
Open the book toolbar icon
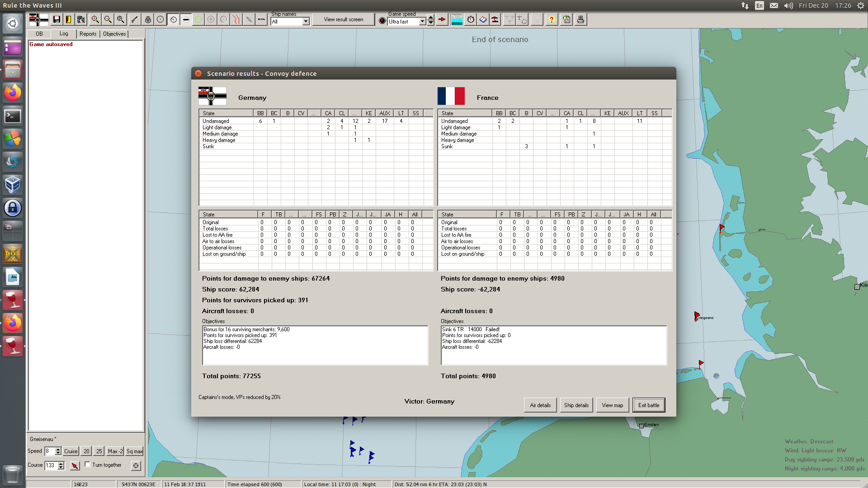[x=483, y=19]
